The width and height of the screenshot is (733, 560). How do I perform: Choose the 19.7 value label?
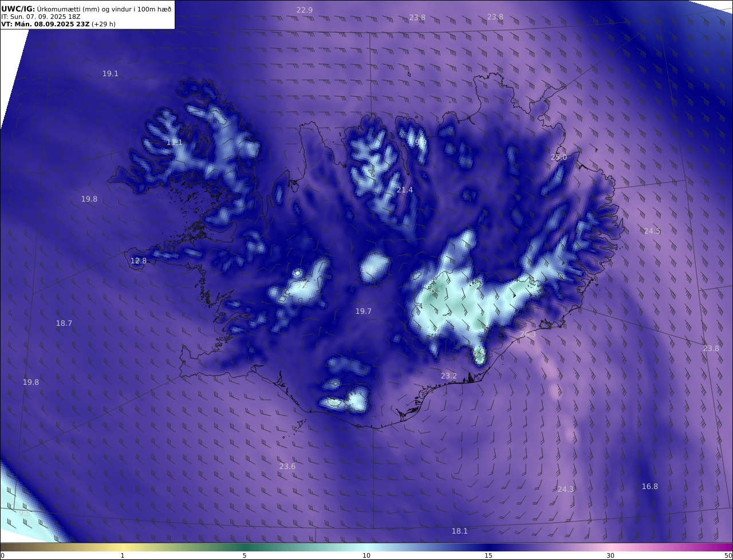(x=364, y=311)
